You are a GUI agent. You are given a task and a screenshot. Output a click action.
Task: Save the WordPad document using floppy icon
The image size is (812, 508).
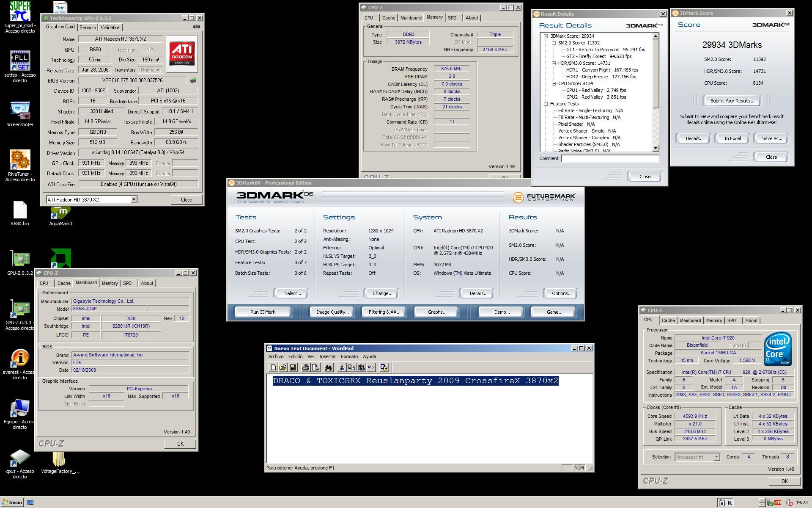292,367
